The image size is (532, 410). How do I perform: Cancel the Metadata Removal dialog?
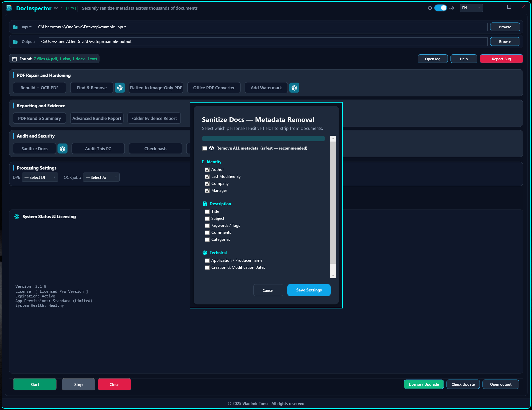[x=268, y=290]
